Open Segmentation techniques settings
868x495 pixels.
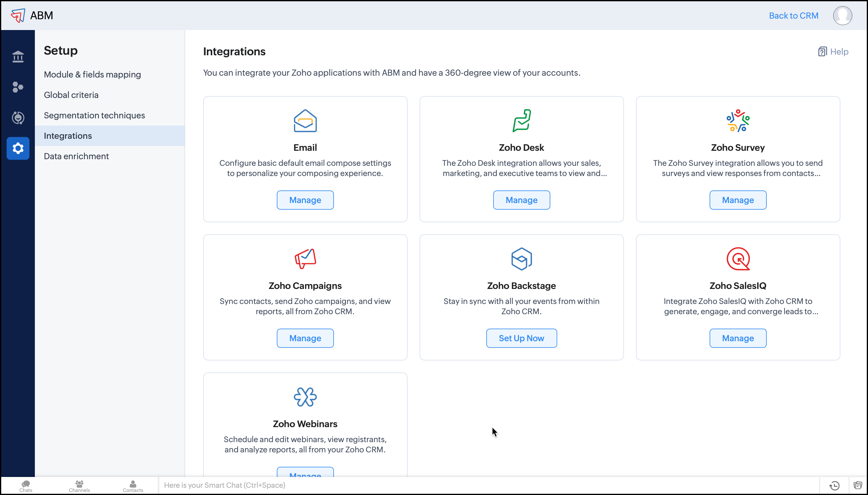[x=94, y=115]
